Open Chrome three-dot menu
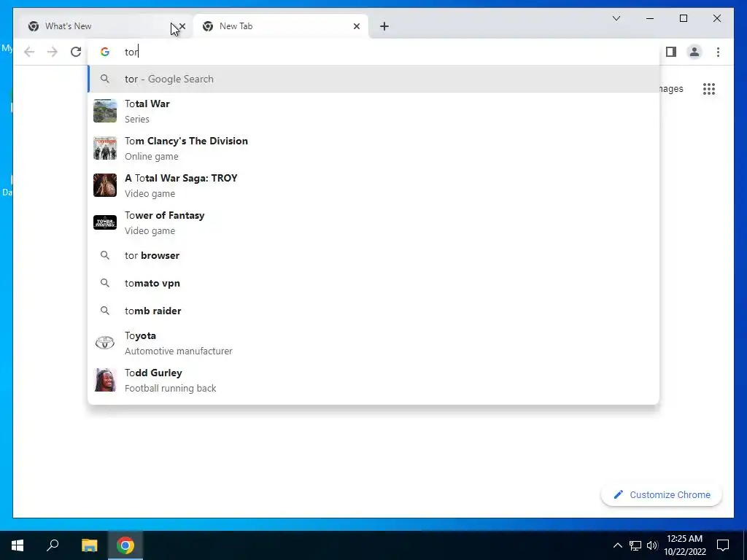The width and height of the screenshot is (747, 560). tap(718, 52)
